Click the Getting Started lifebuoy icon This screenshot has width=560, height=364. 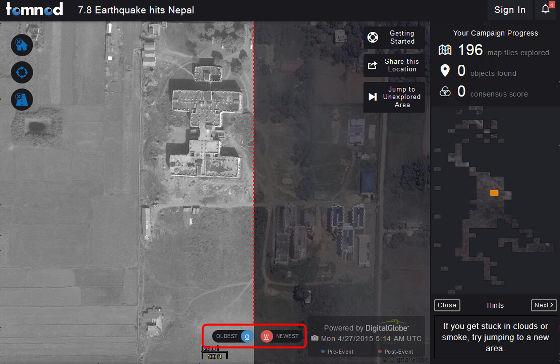[x=372, y=37]
